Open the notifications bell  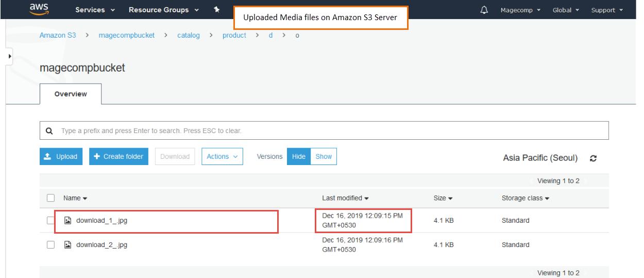coord(484,10)
